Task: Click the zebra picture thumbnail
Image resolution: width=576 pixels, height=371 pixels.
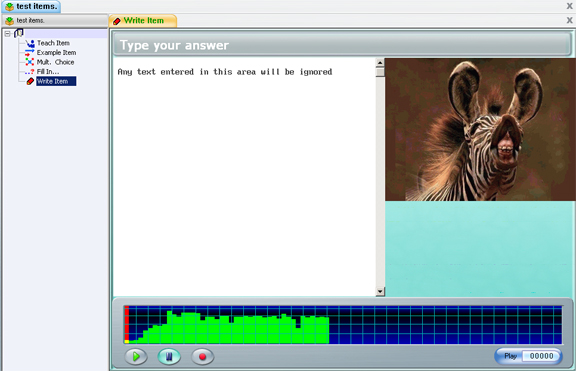Action: coord(480,130)
